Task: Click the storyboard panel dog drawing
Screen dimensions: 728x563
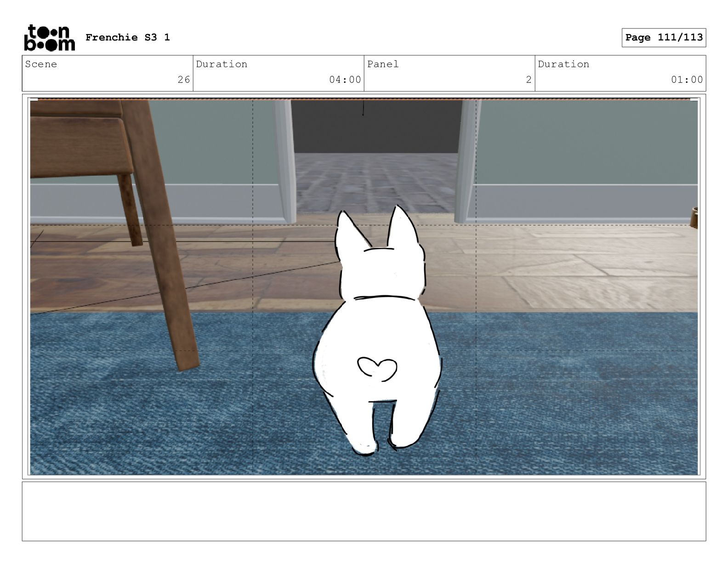Action: click(x=377, y=331)
